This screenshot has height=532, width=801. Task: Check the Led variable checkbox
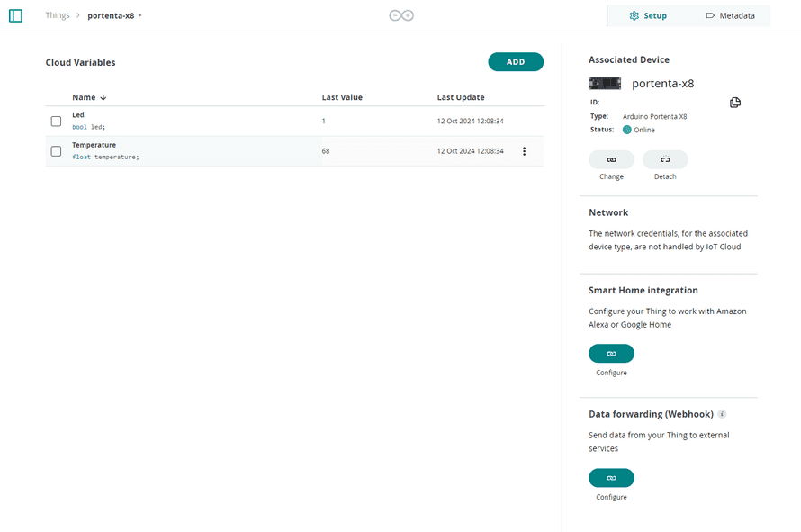56,121
